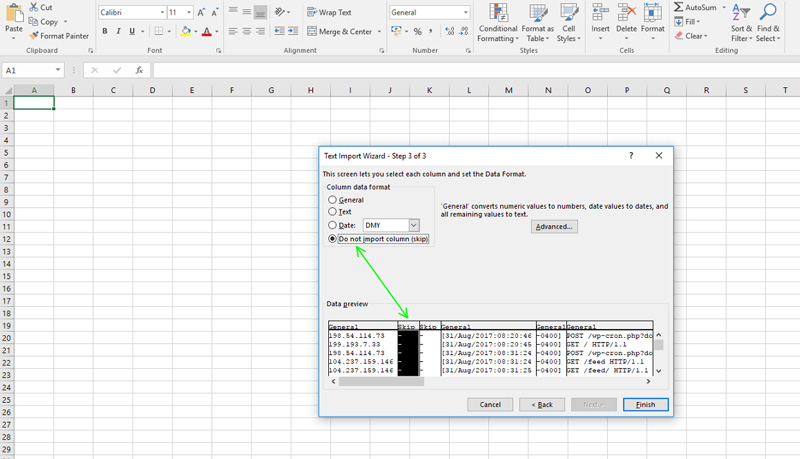Apply italic formatting to the cell
The height and width of the screenshot is (459, 800).
point(118,32)
